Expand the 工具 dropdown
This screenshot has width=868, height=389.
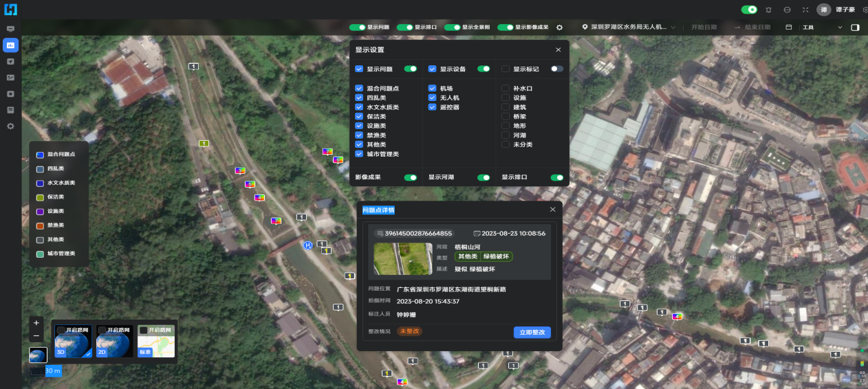pyautogui.click(x=822, y=27)
